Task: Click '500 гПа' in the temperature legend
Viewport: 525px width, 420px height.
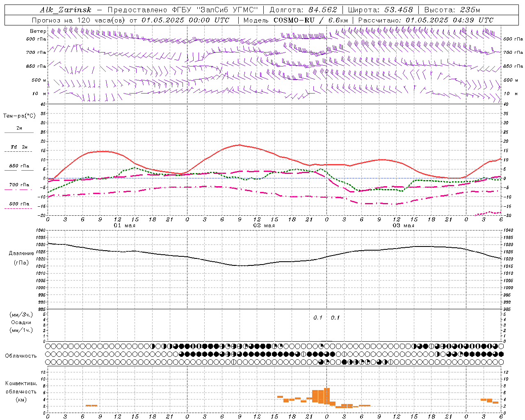Action: pyautogui.click(x=19, y=204)
